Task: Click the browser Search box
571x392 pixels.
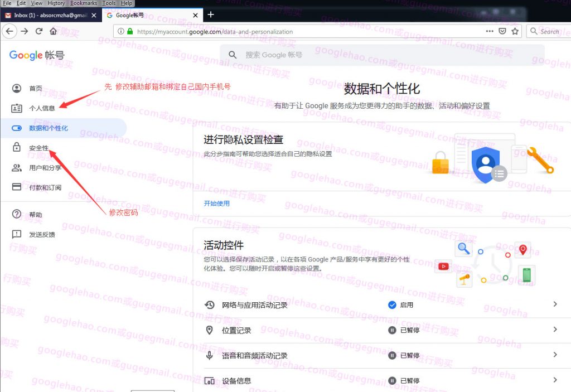Action: 549,31
